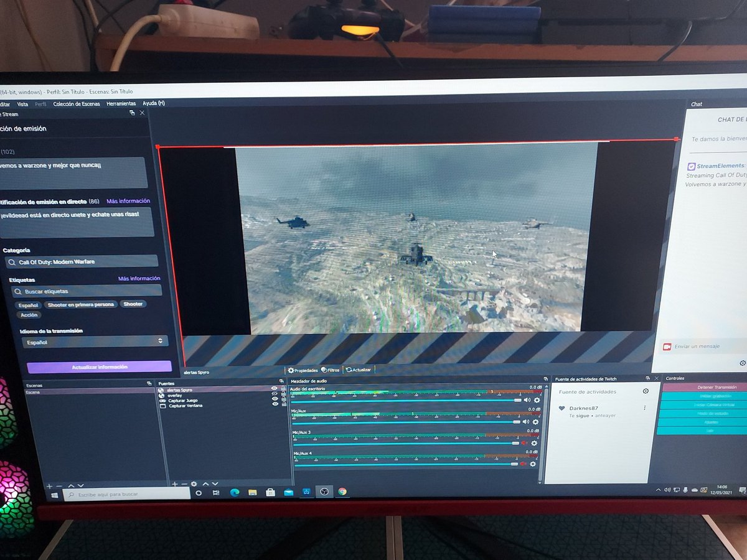The image size is (747, 560).
Task: Open the Filtros panel
Action: (x=331, y=370)
